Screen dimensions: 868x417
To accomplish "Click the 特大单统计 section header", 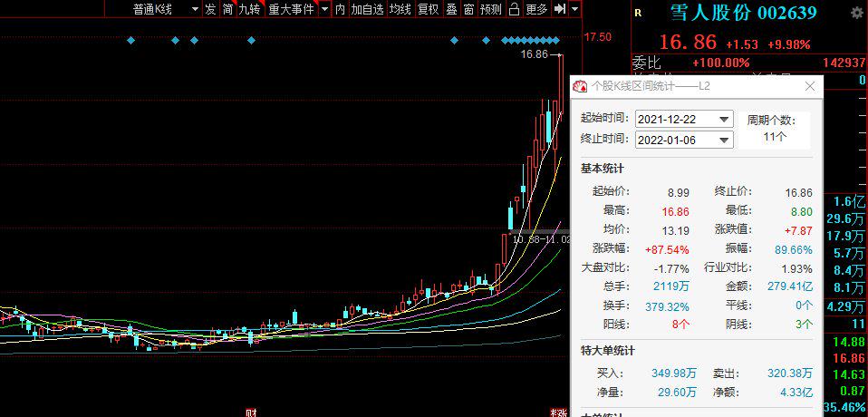I will tap(608, 351).
